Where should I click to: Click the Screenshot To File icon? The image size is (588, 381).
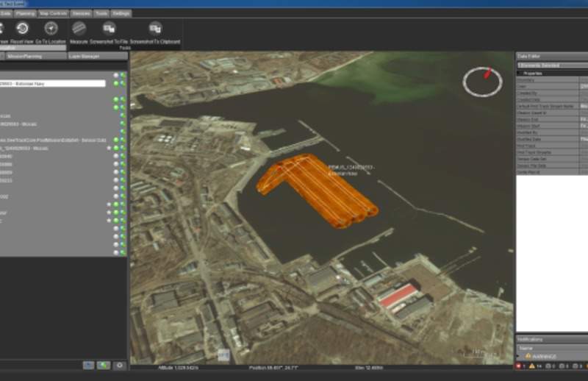pyautogui.click(x=110, y=29)
